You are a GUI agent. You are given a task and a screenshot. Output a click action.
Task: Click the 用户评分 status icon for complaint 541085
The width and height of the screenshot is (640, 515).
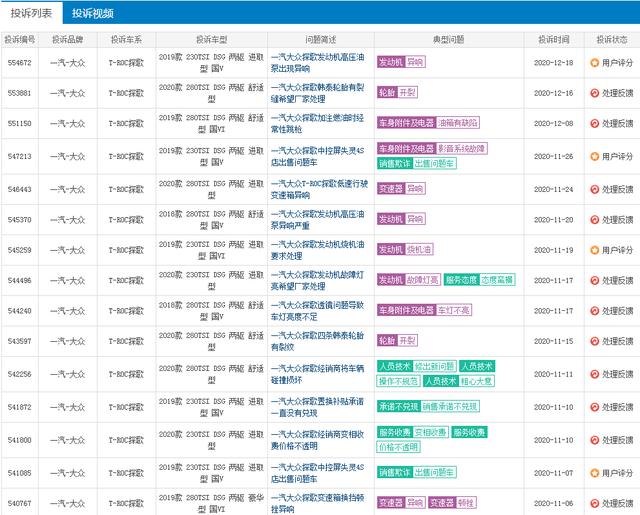tap(595, 473)
